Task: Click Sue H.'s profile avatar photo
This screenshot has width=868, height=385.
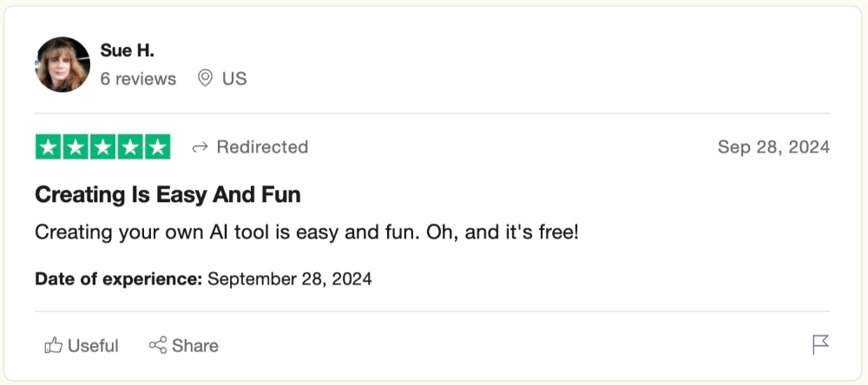Action: coord(62,65)
